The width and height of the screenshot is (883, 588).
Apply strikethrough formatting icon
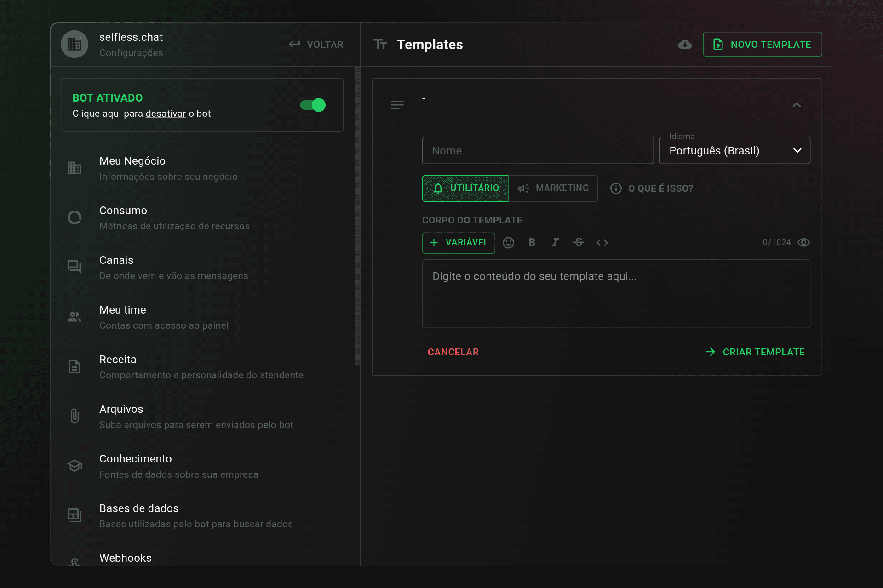tap(579, 243)
